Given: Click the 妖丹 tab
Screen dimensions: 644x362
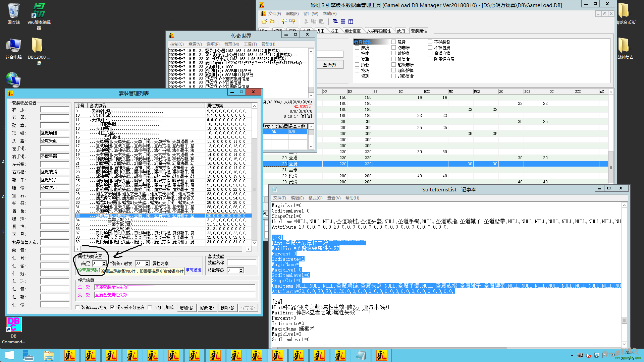Looking at the screenshot, I should click(x=401, y=31).
